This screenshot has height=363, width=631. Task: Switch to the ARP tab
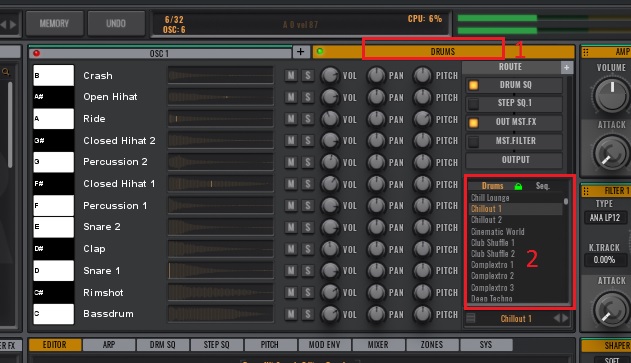point(109,345)
